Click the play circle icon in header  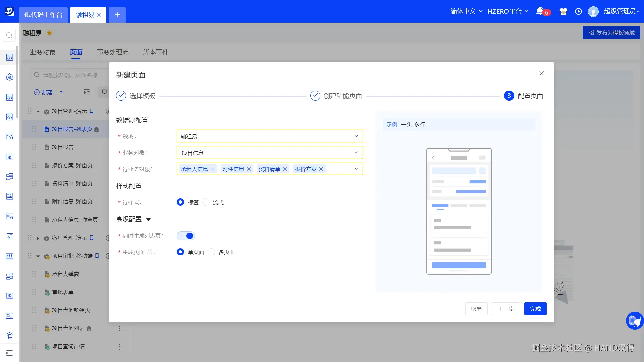tap(578, 11)
